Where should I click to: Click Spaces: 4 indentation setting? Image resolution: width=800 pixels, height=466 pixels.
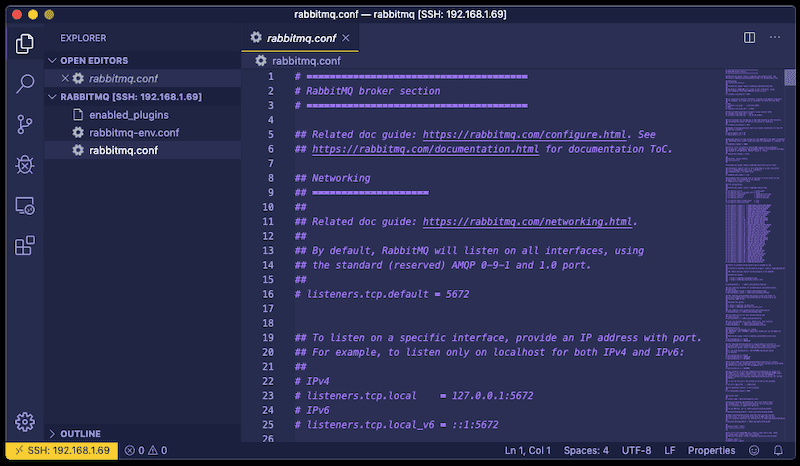coord(586,450)
